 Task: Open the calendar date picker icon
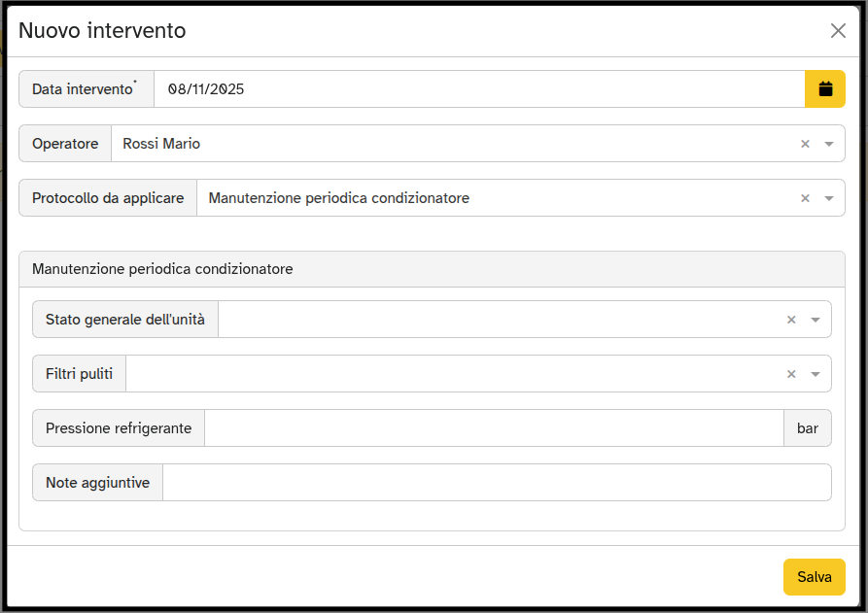pos(824,88)
